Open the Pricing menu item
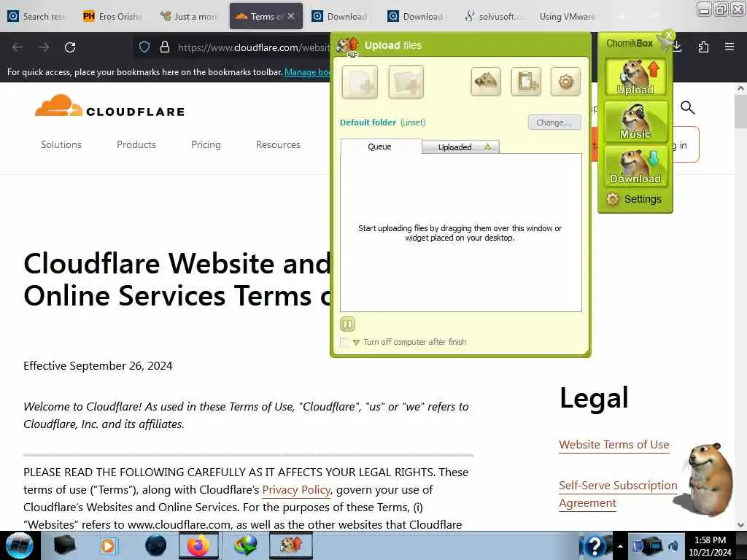The image size is (747, 560). [x=206, y=145]
